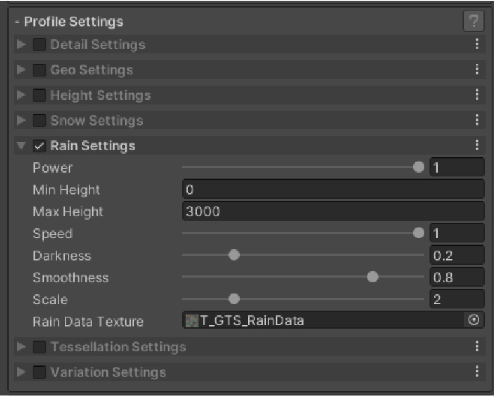This screenshot has width=494, height=396.
Task: Expand the Tessellation Settings foldout arrow
Action: (x=21, y=347)
